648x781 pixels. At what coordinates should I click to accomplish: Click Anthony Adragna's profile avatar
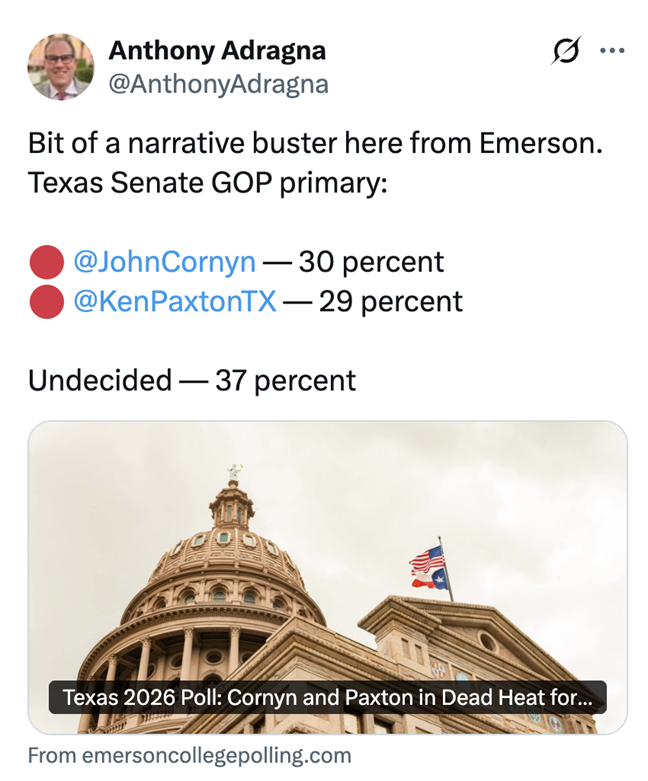pyautogui.click(x=60, y=67)
